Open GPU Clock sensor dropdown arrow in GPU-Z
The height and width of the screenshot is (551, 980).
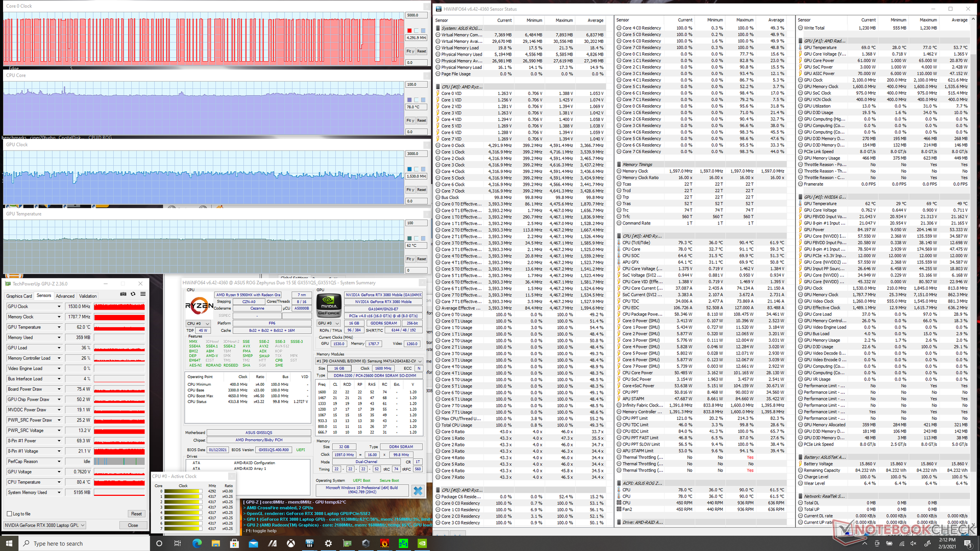[59, 307]
